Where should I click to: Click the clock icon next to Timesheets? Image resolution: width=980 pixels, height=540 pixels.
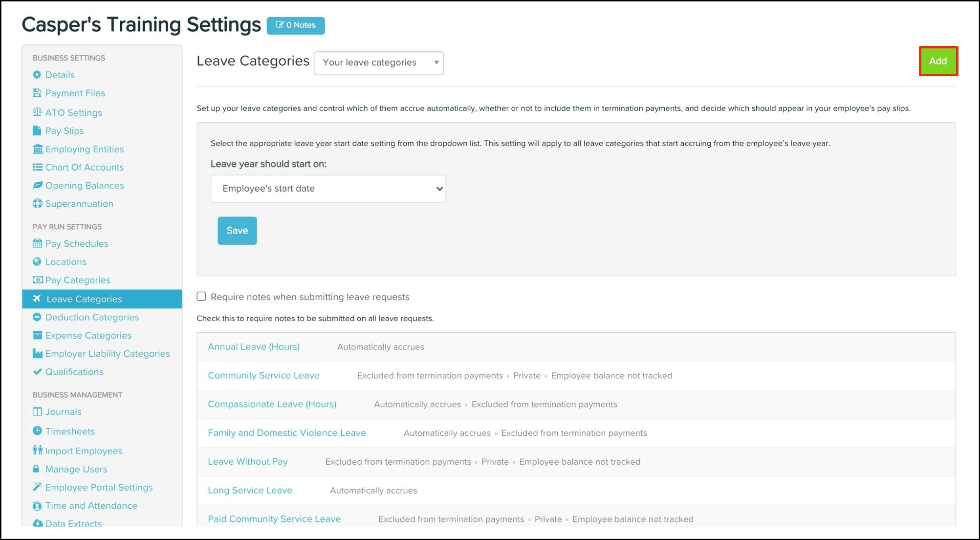tap(37, 431)
